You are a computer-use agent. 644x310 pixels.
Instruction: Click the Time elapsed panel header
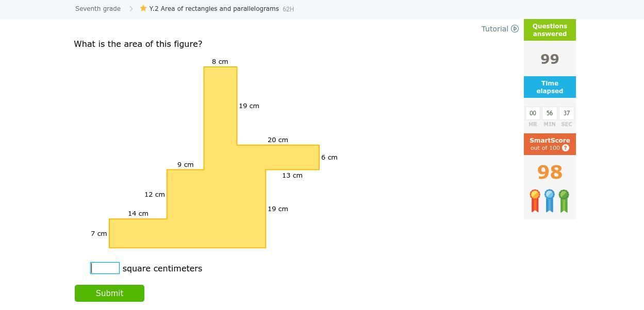tap(550, 87)
